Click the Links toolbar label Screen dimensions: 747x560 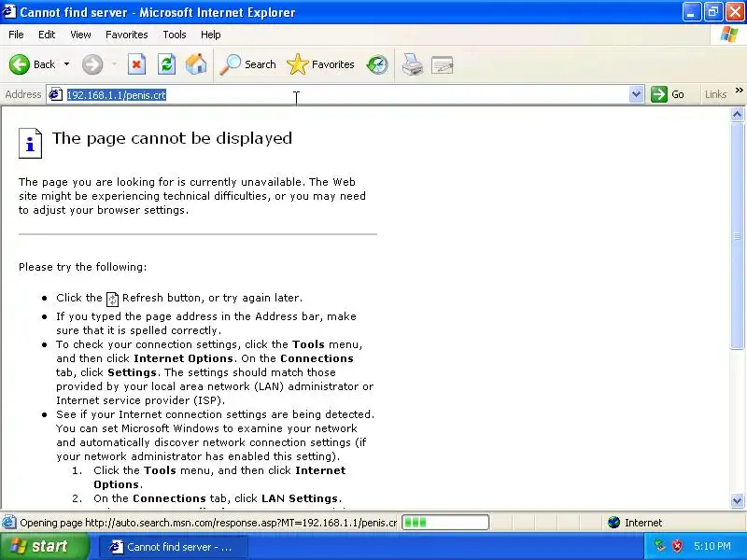click(x=715, y=94)
